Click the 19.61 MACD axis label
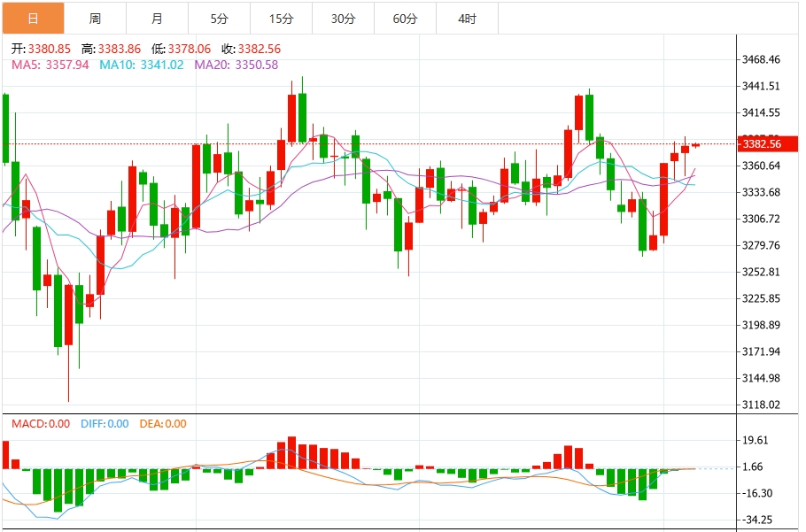 pos(756,440)
